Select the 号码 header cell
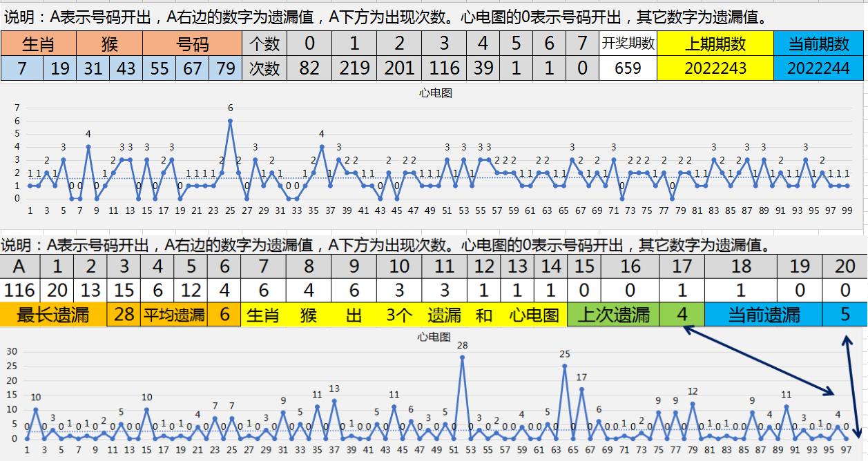 192,44
